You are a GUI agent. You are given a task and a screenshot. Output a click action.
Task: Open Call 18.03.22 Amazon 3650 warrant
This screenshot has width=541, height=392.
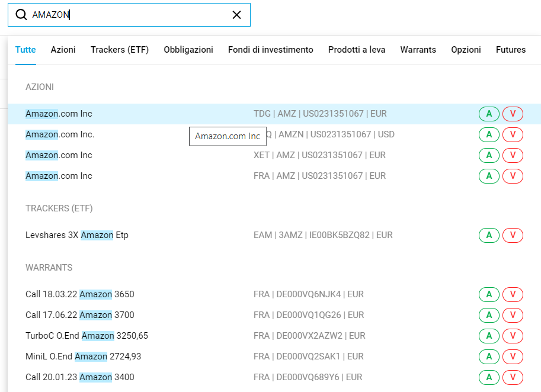coord(80,294)
